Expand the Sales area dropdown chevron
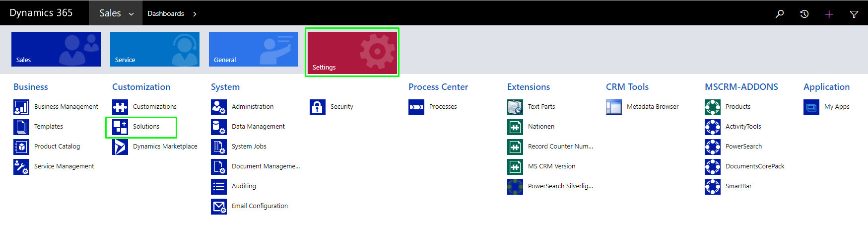The image size is (868, 225). pos(131,14)
